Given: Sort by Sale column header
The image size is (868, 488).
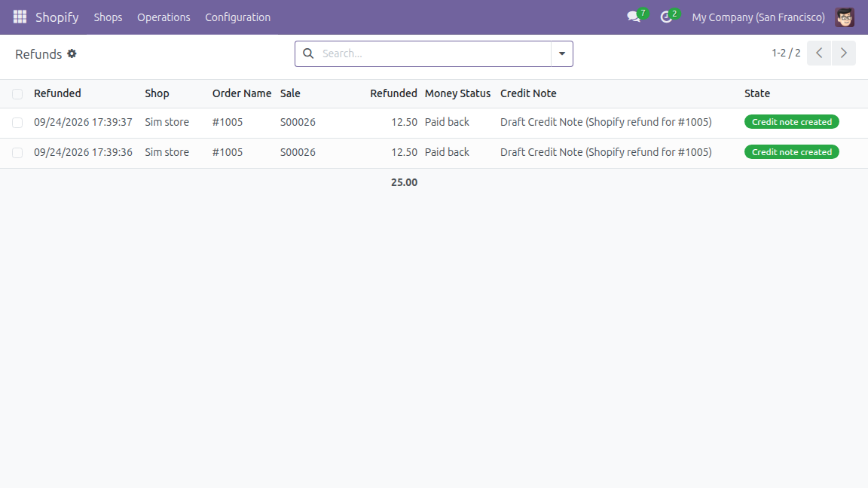Looking at the screenshot, I should coord(290,93).
